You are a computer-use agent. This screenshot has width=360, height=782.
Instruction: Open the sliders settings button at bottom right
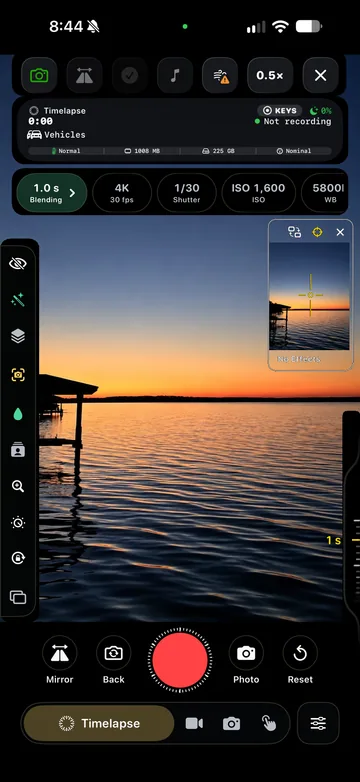tap(318, 723)
